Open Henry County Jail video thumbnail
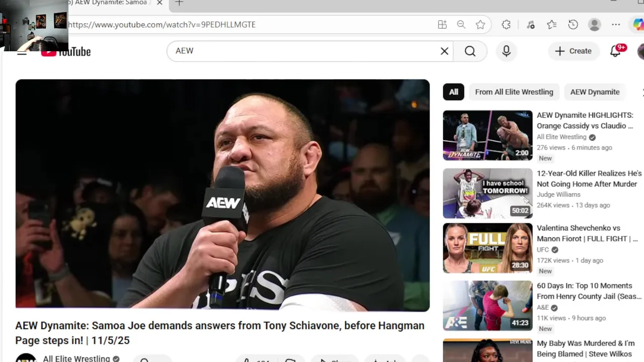Viewport: 644px width, 362px height. (488, 306)
